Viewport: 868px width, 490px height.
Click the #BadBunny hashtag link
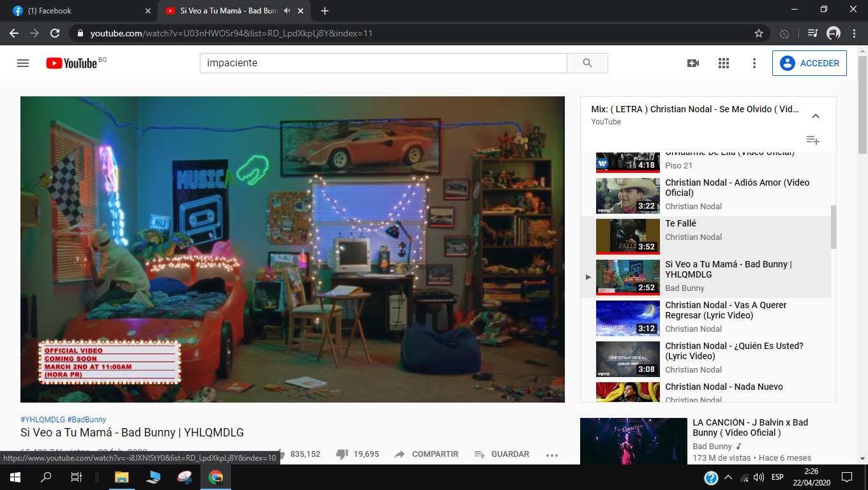tap(87, 420)
